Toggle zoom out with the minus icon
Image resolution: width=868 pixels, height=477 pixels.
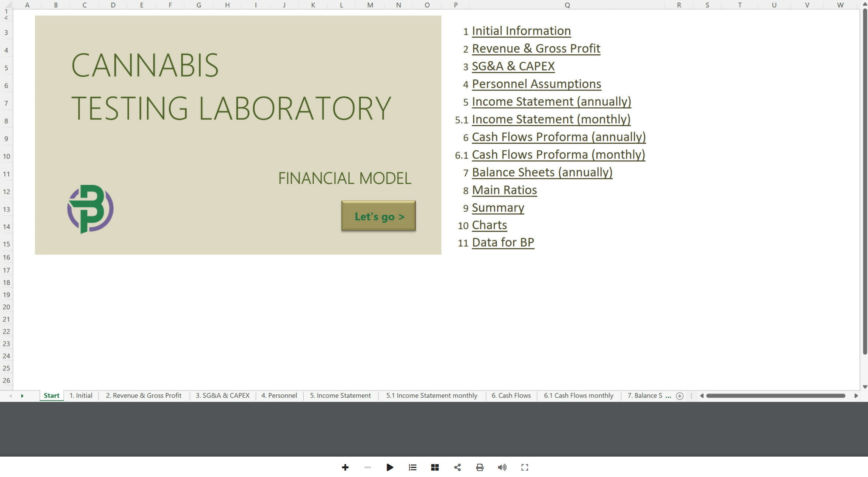pos(367,467)
